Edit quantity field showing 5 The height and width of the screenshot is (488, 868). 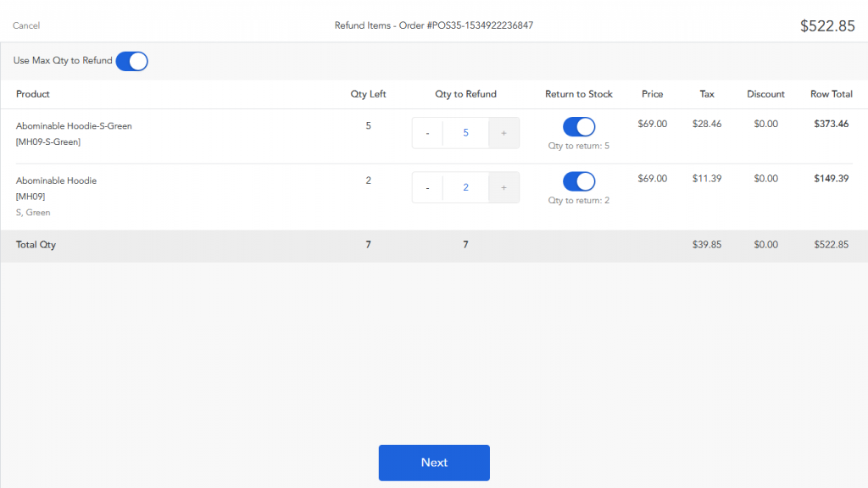[x=465, y=133]
